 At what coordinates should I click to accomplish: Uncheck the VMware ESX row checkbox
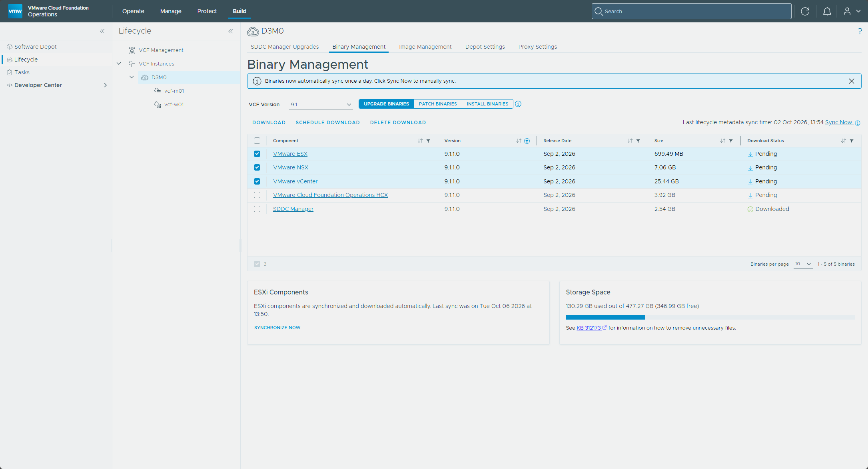(257, 154)
